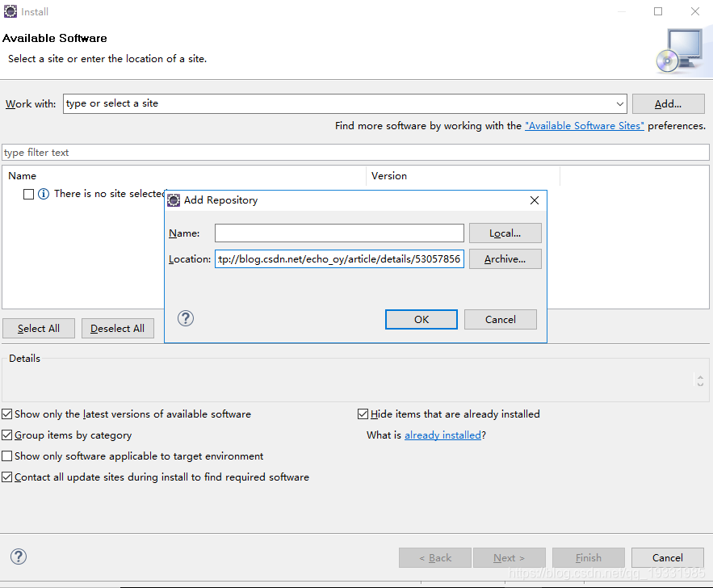Open the already installed link

(x=442, y=435)
